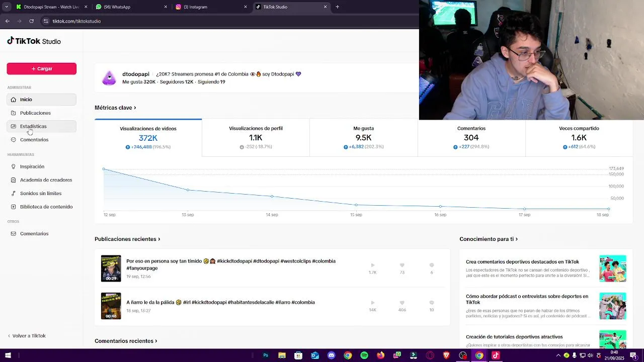Click Comentarios icon under Administrar
This screenshot has width=644, height=362.
[x=14, y=140]
